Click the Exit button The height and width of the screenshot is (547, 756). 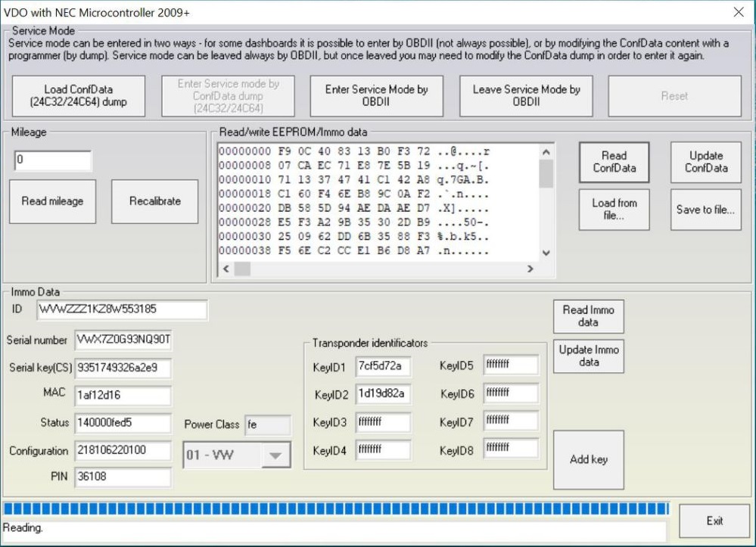pyautogui.click(x=714, y=521)
